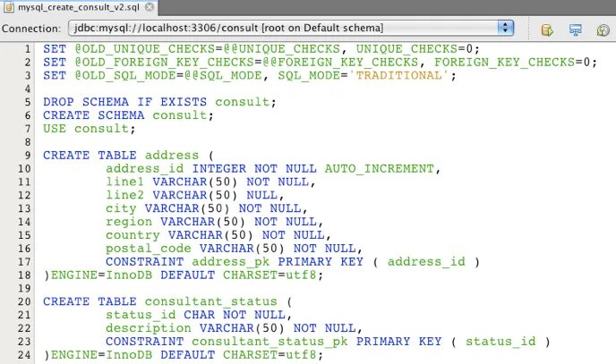Screen dimensions: 616x364
Task: Click the 'address' table name on line 9
Action: (x=172, y=156)
